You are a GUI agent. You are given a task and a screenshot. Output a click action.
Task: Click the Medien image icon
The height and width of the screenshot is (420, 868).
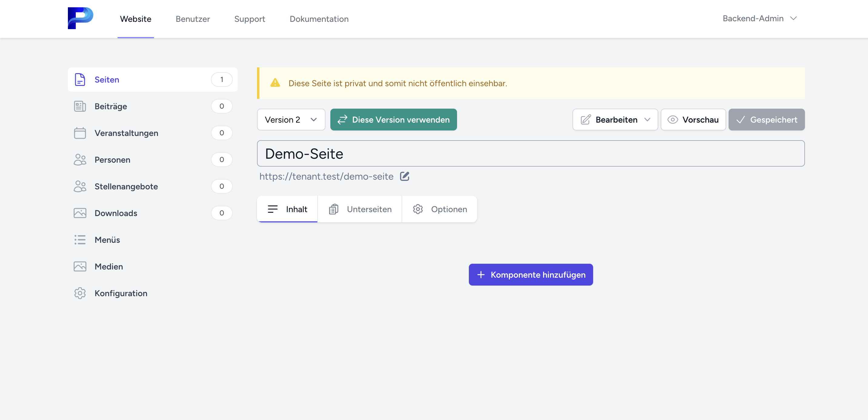pos(80,266)
